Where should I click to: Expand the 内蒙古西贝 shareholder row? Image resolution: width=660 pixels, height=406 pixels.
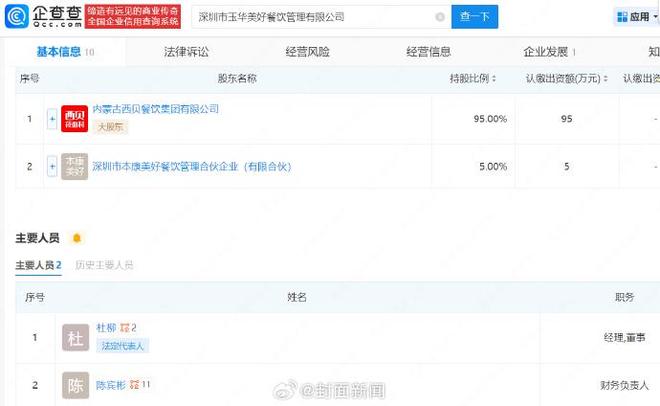52,118
